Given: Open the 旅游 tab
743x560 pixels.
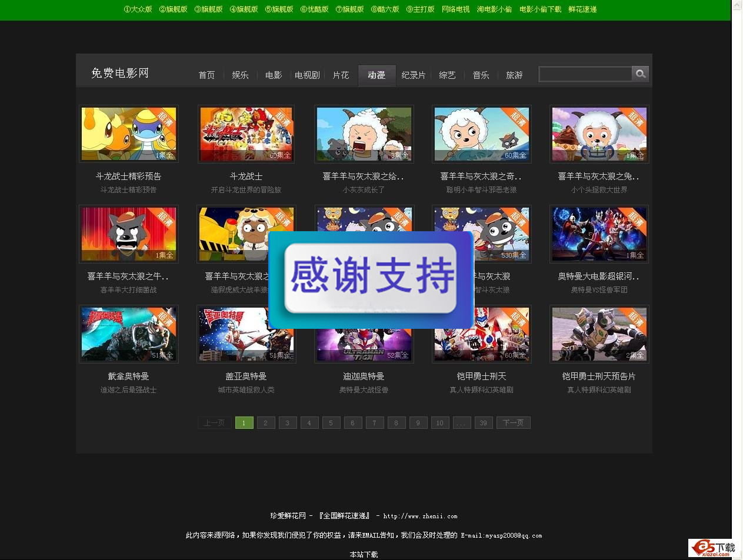Looking at the screenshot, I should 514,75.
